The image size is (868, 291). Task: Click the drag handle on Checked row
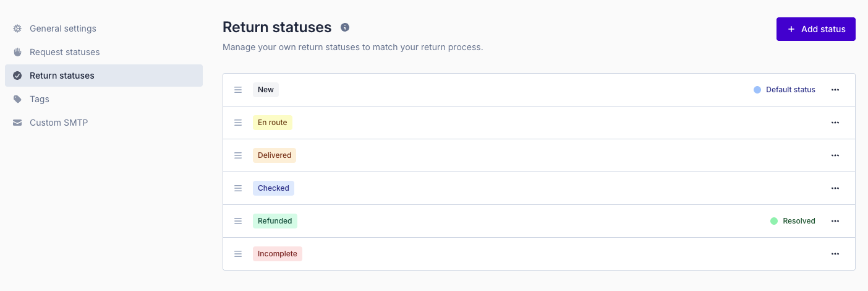coord(238,188)
